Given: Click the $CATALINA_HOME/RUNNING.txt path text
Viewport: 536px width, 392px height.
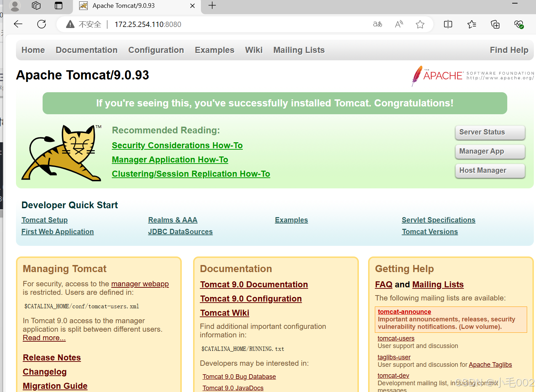Looking at the screenshot, I should click(242, 349).
